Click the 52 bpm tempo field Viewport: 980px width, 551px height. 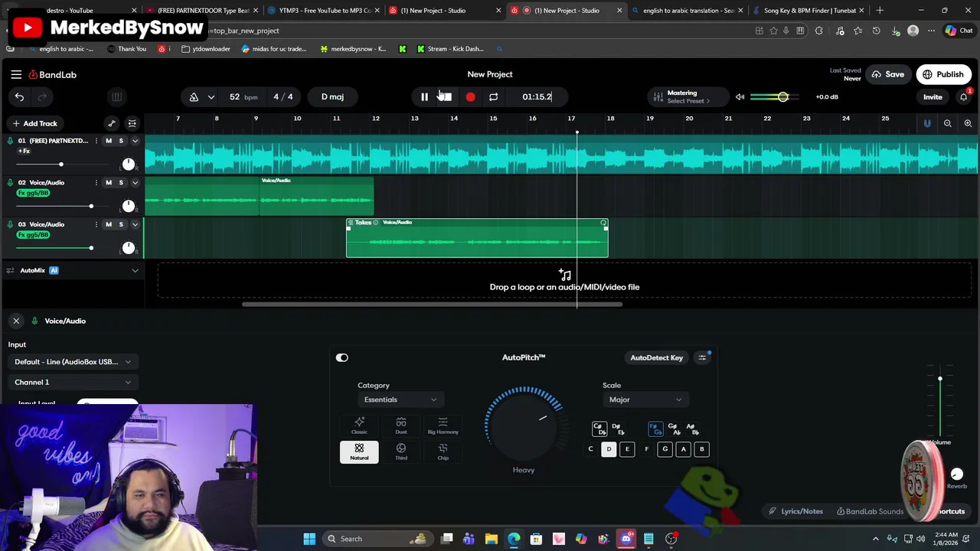[x=243, y=96]
